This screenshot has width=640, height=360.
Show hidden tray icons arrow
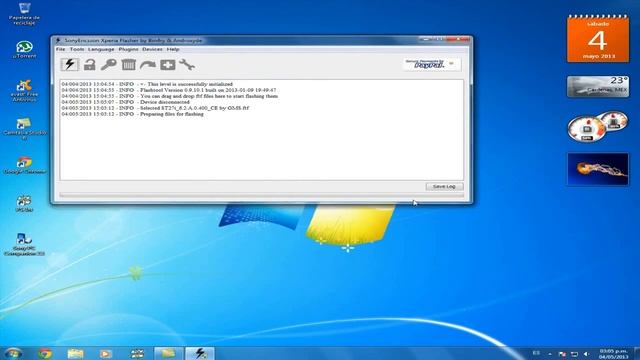pos(550,354)
